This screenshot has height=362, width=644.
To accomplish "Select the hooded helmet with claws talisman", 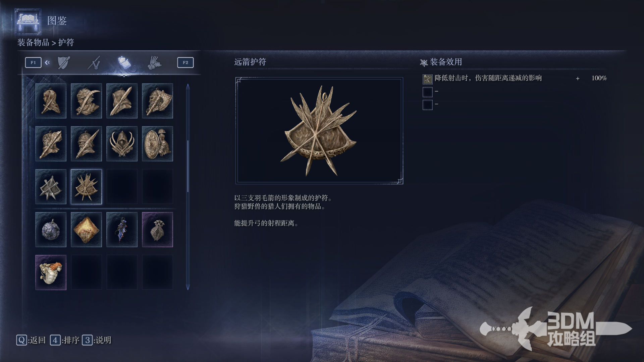I will pyautogui.click(x=122, y=144).
